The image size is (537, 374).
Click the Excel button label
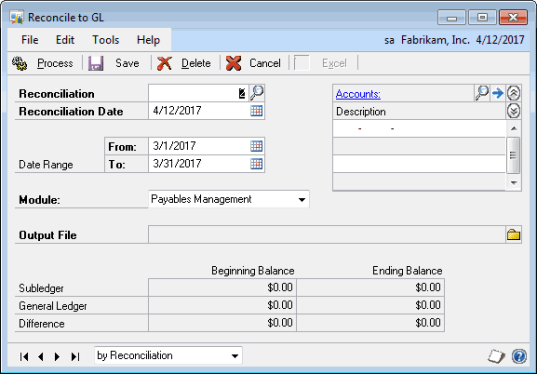click(334, 63)
